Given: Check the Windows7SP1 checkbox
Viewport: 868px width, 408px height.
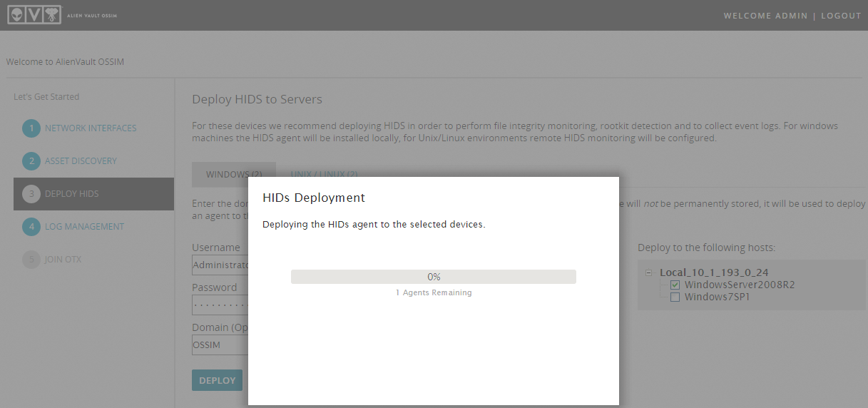Looking at the screenshot, I should (675, 297).
